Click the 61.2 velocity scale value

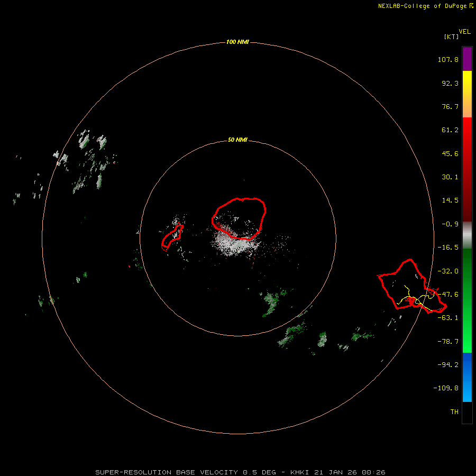point(450,130)
